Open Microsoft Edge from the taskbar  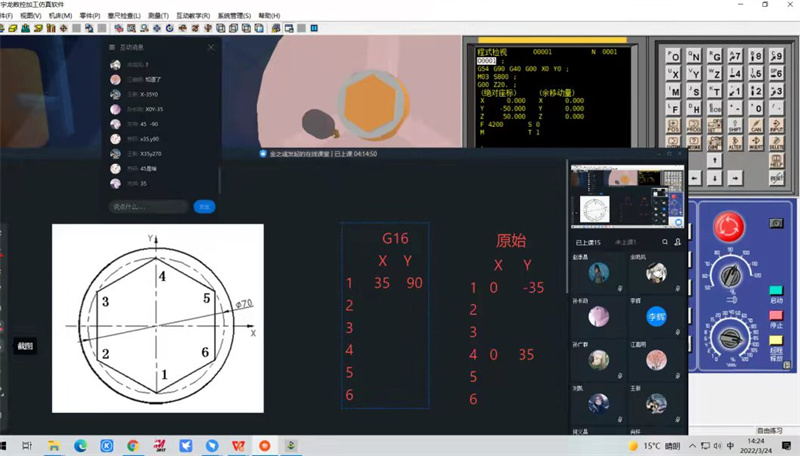[80, 446]
